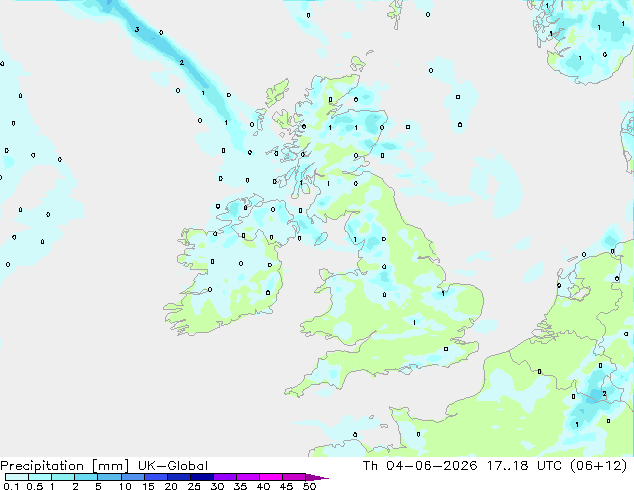
Task: Select the 0.1–0.5 mm palest cyan legend swatch
Action: click(17, 477)
